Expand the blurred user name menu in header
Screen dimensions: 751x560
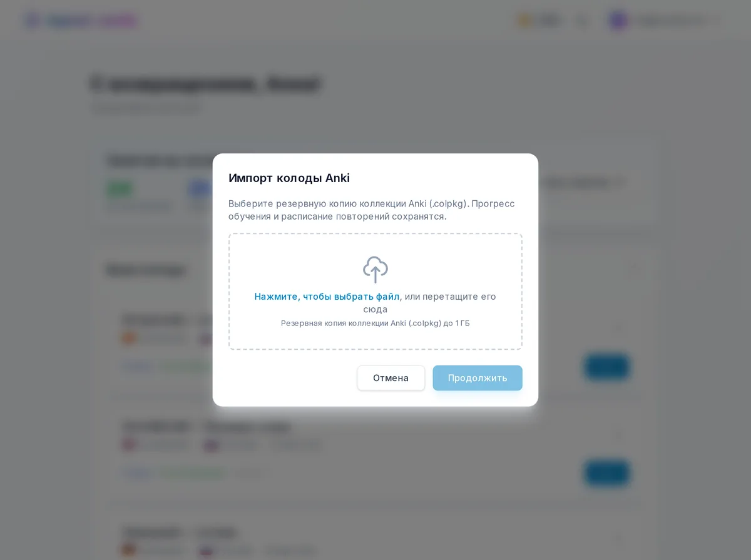[x=675, y=21]
